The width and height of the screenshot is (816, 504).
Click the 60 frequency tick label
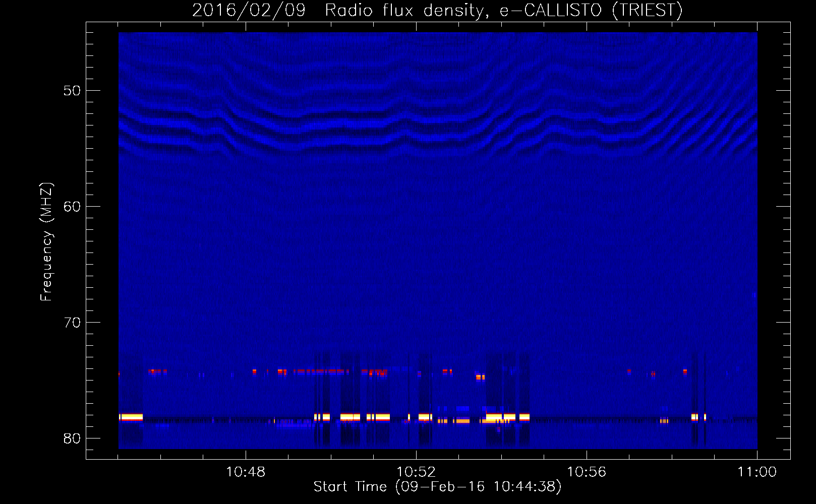point(72,207)
